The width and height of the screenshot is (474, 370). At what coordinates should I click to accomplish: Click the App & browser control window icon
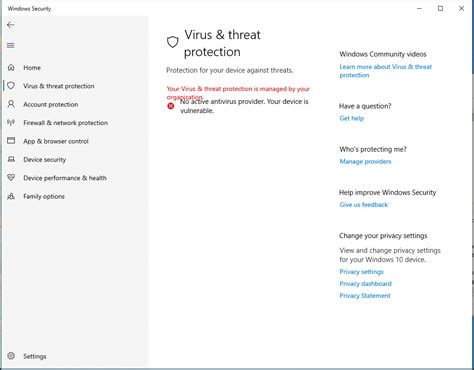(11, 141)
